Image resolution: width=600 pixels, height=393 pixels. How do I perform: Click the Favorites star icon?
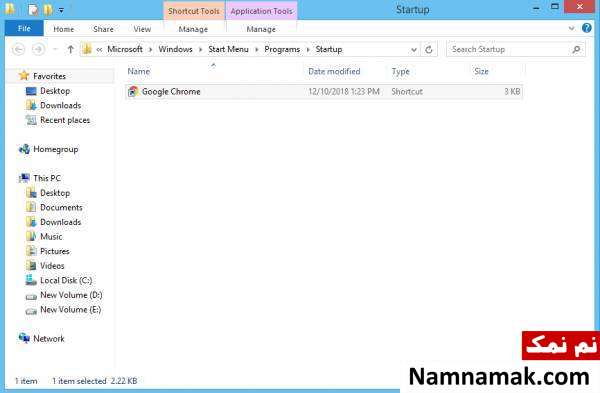(24, 75)
